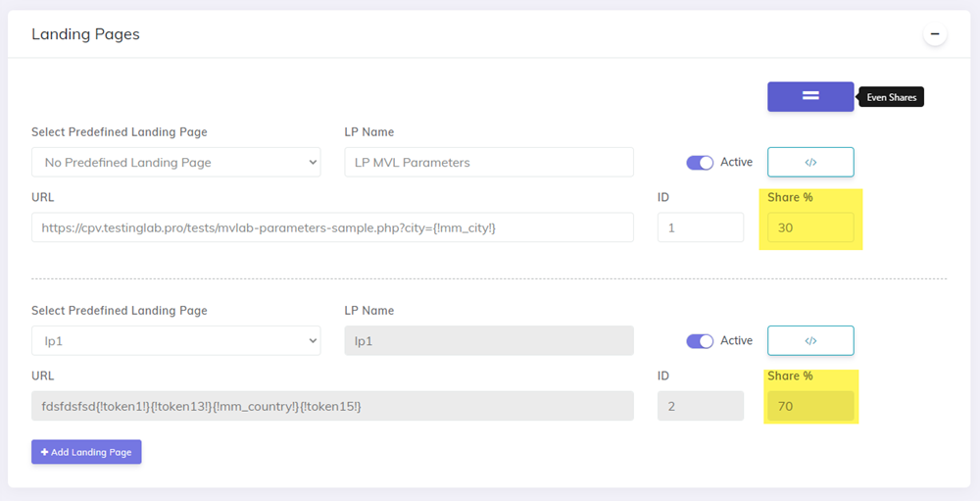Click the disabled lp1 LP Name field
This screenshot has height=501, width=980.
click(488, 340)
